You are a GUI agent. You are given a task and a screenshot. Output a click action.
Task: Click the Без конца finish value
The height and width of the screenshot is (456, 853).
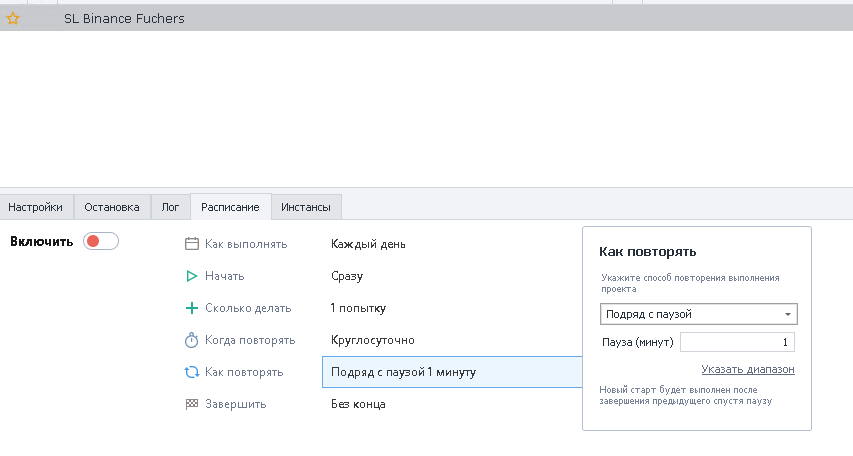coord(358,404)
